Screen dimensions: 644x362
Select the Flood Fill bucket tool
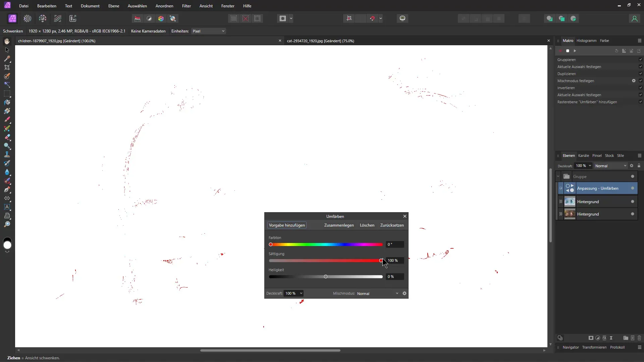(x=7, y=102)
